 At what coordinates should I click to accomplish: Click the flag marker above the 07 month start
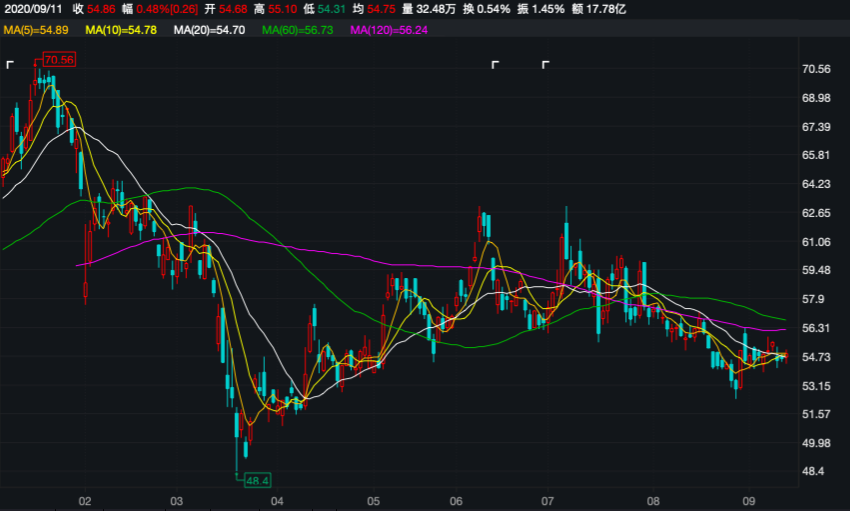point(545,65)
